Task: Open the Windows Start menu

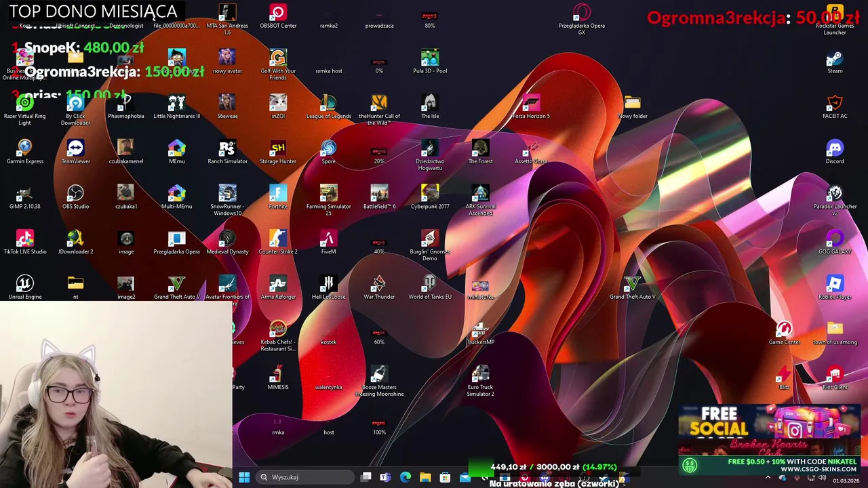Action: (244, 477)
